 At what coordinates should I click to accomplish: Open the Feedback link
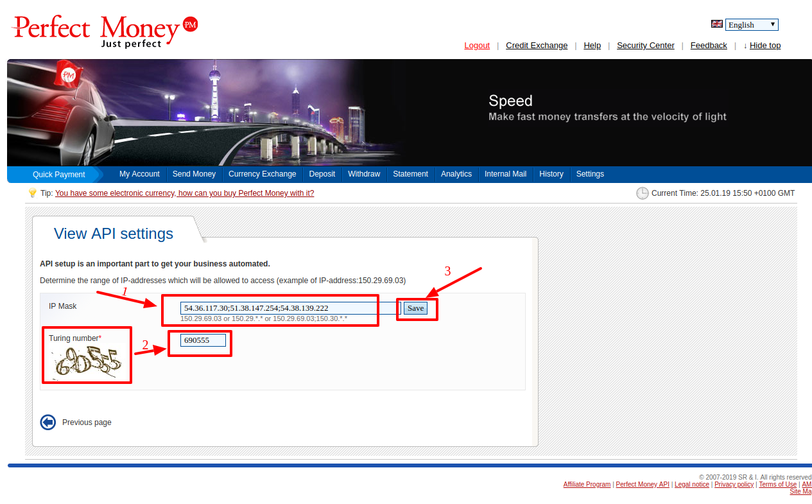click(709, 46)
